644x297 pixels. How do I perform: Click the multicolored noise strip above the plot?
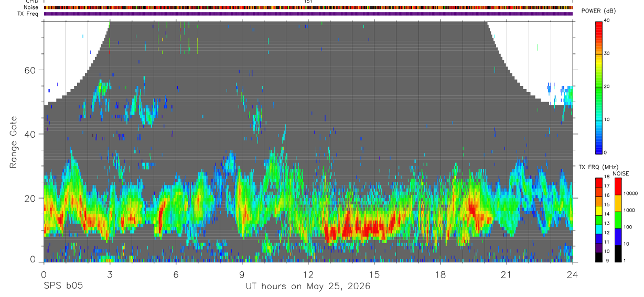click(308, 7)
